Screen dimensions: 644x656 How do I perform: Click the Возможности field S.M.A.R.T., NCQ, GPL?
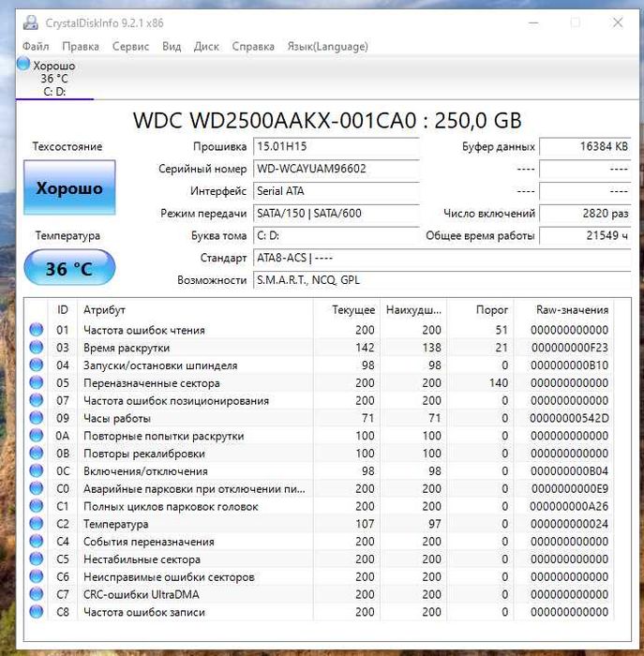(442, 280)
